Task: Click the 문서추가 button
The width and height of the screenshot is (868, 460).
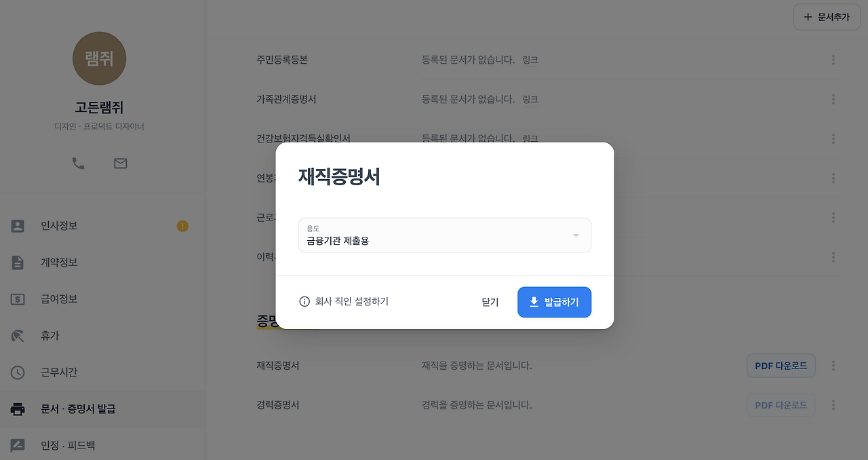Action: (826, 17)
